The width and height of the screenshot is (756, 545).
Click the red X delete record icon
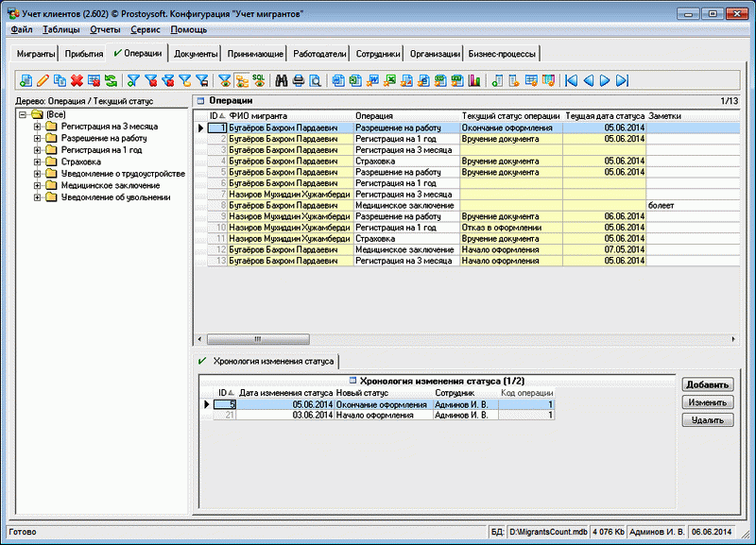tap(77, 80)
